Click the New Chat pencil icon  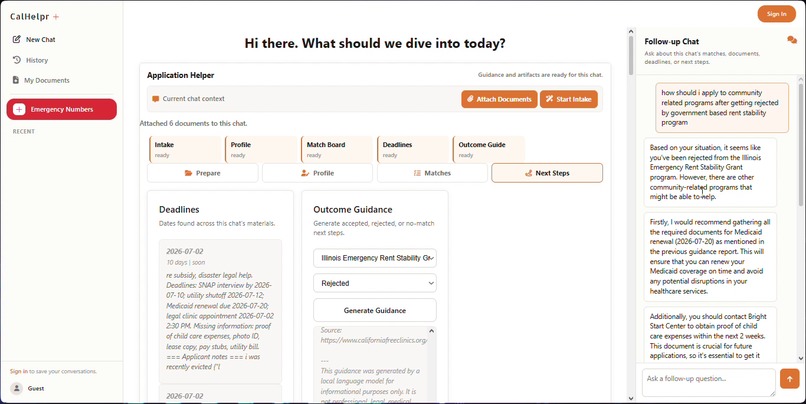tap(16, 39)
